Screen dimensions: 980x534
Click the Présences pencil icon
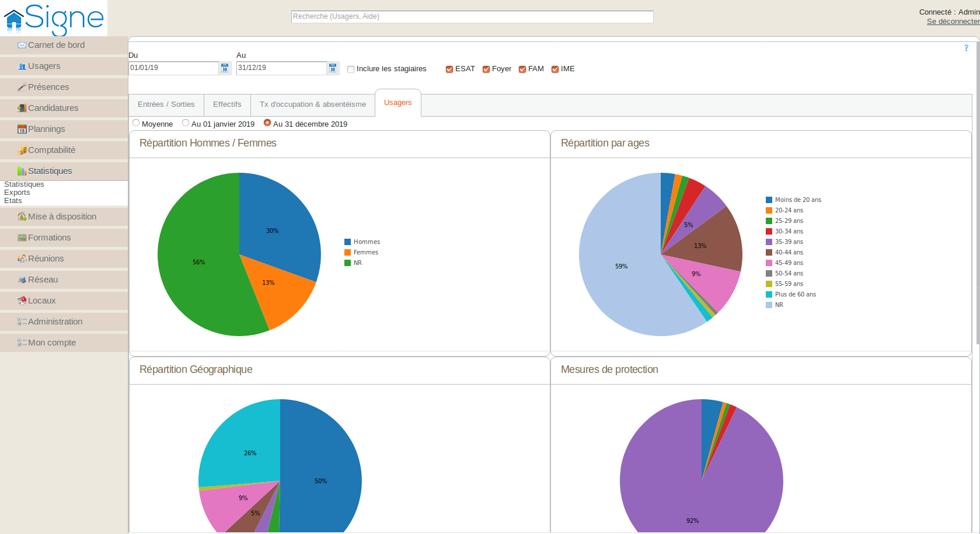click(22, 87)
